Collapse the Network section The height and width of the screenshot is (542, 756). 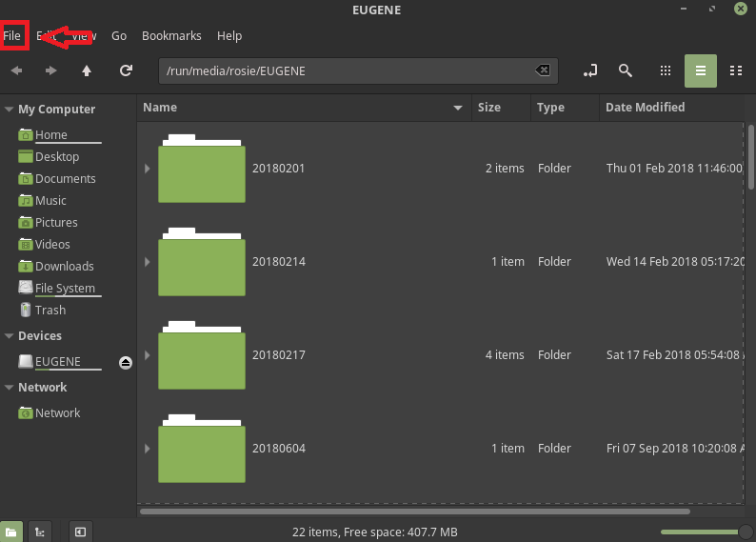9,388
